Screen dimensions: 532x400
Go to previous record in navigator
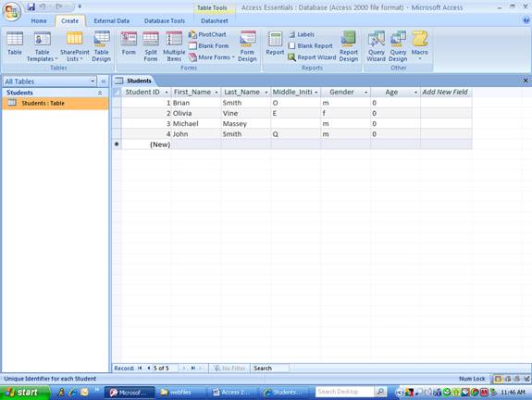coord(148,369)
